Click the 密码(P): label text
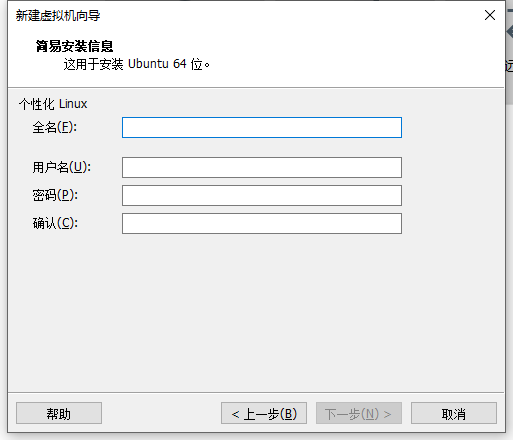 click(55, 195)
